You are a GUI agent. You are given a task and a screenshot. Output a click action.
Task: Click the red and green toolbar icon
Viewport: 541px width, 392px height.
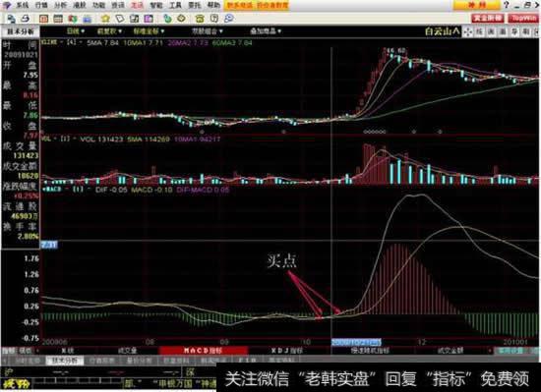click(x=73, y=19)
